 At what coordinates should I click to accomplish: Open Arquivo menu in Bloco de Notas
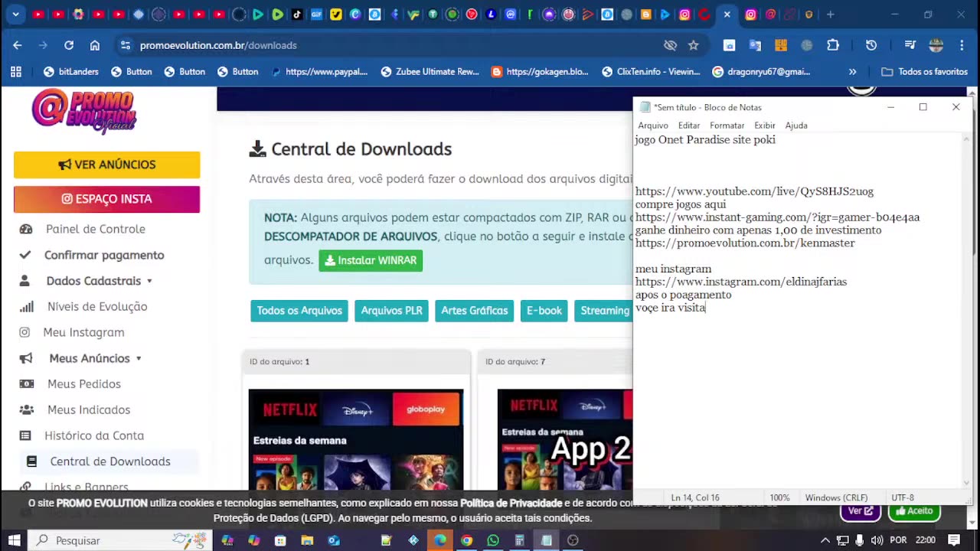click(x=653, y=126)
